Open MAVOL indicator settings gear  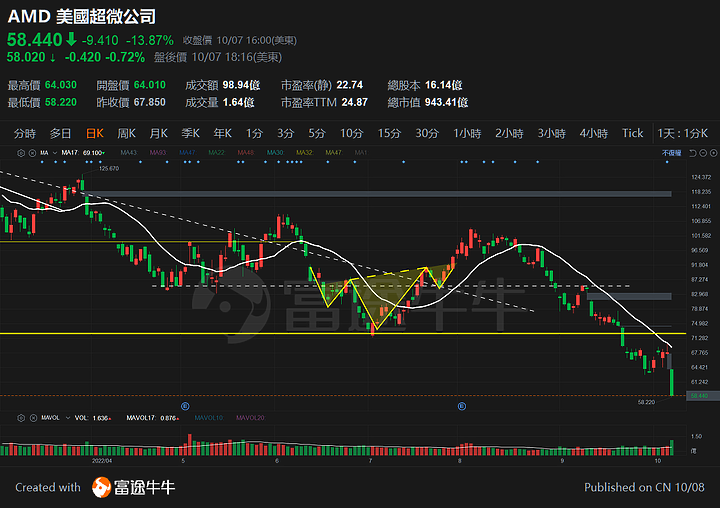[x=21, y=418]
